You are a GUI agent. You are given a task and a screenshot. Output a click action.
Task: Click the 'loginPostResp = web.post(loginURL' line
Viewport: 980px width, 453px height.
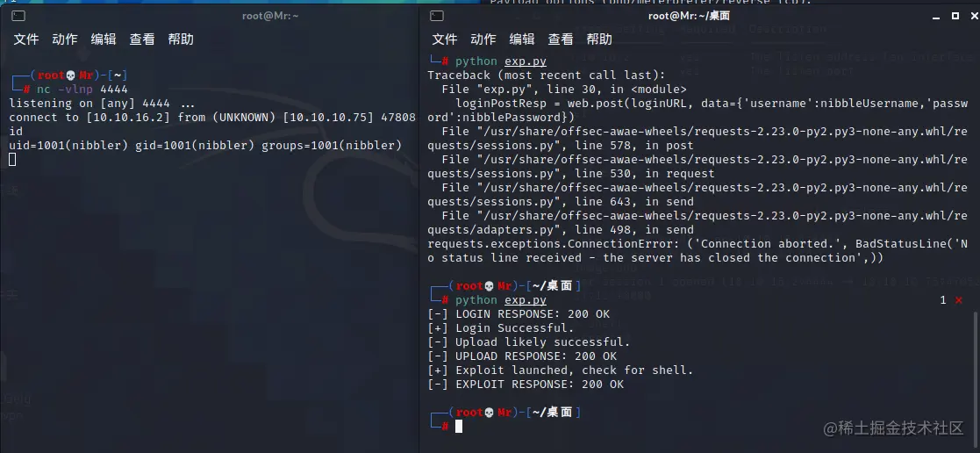click(x=697, y=110)
